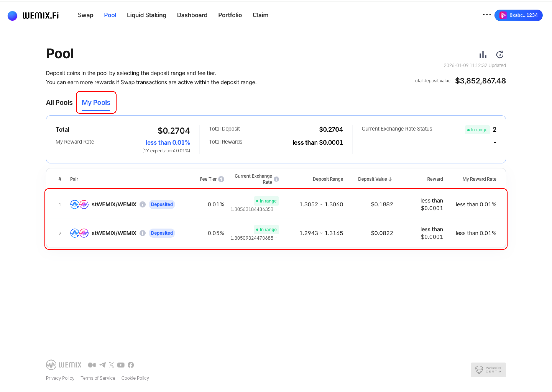This screenshot has height=392, width=552.
Task: Click the Audited by CertiK badge
Action: (488, 370)
